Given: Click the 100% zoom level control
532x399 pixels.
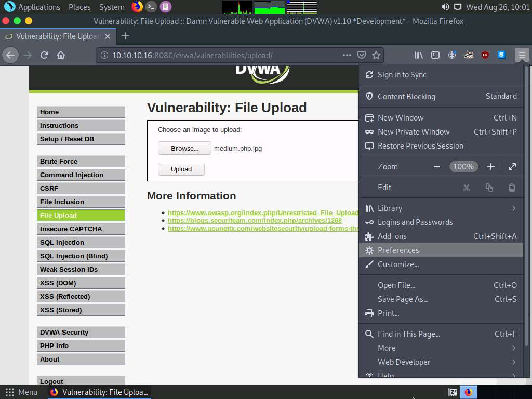Looking at the screenshot, I should click(463, 166).
